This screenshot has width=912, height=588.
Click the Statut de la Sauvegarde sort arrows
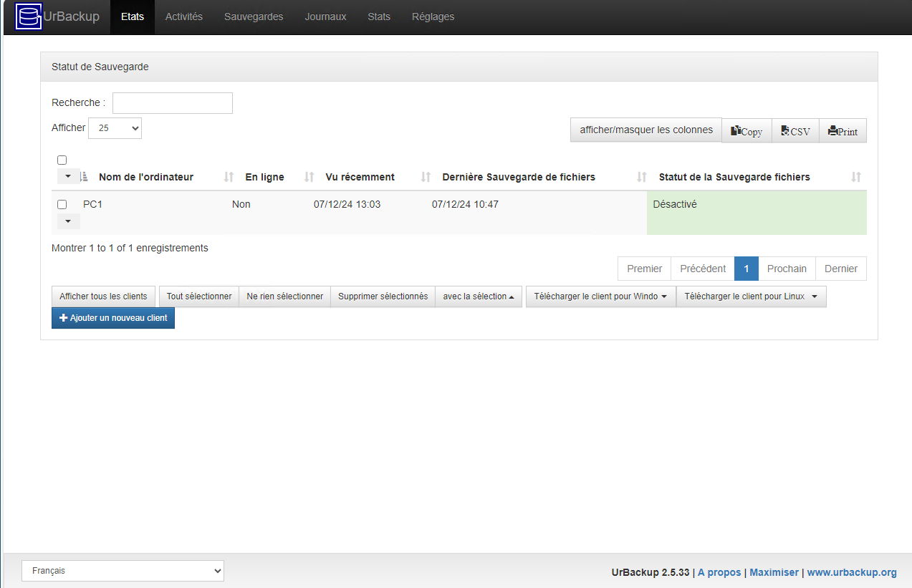coord(856,176)
